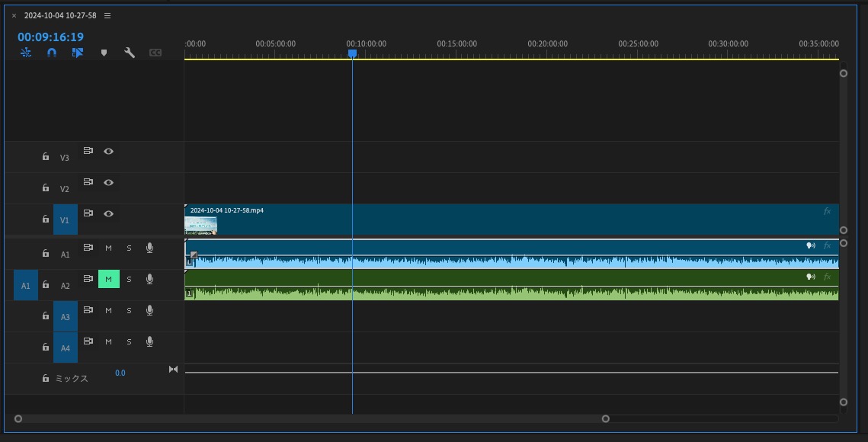Screen dimensions: 868x442
Task: Hide track V1 output with eye icon
Action: [x=108, y=214]
